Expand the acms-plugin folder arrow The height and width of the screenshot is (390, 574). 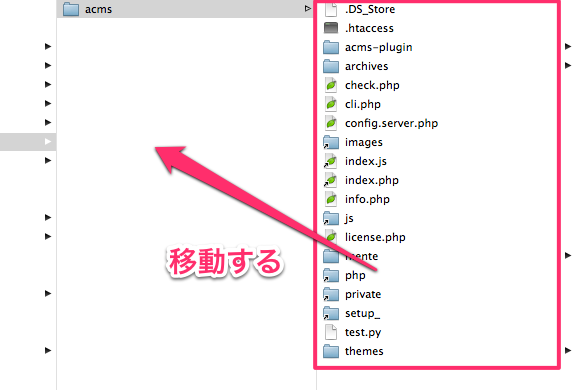tap(568, 47)
